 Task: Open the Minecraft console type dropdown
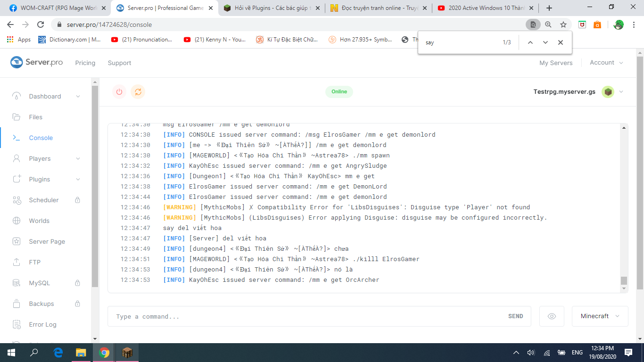(x=600, y=316)
